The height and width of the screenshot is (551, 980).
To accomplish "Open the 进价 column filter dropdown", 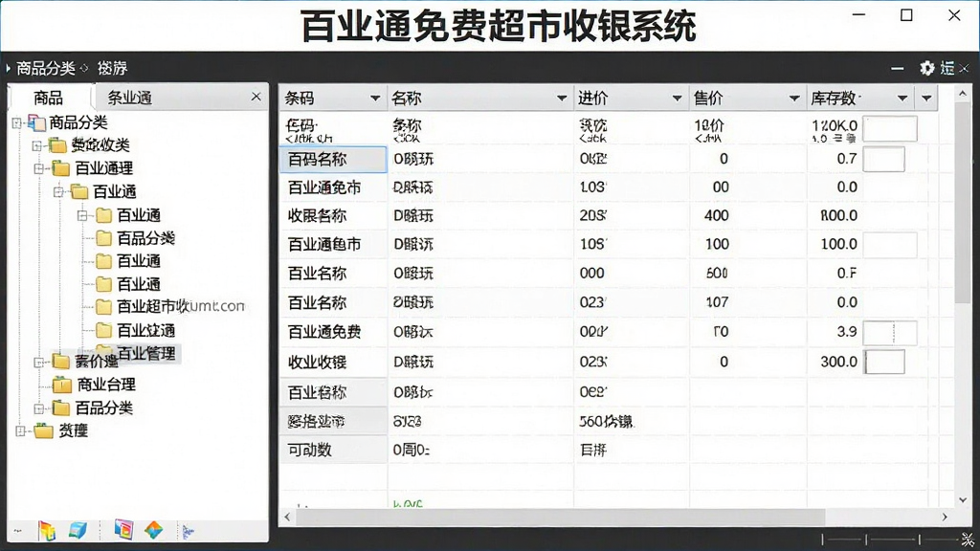I will [677, 99].
